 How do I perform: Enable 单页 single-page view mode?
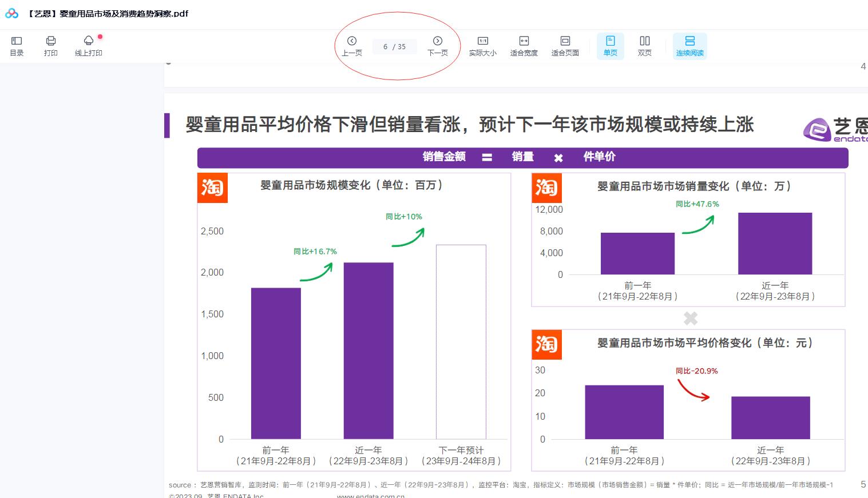click(610, 46)
